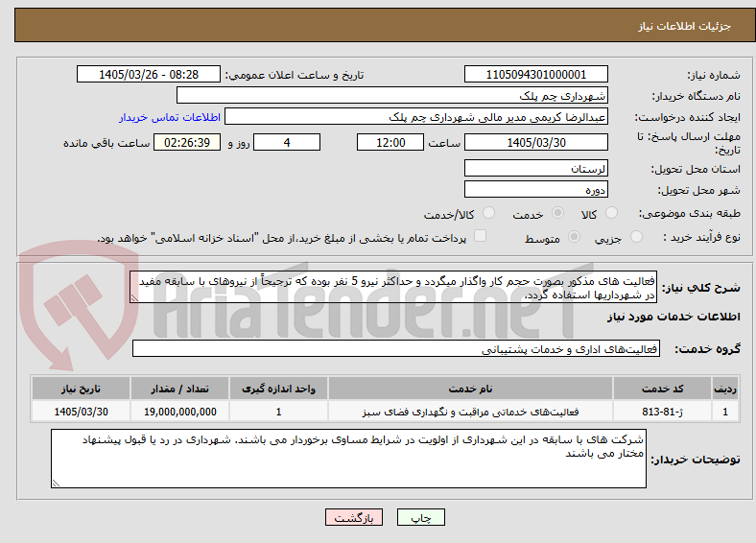Click the شرح کلی نیاز description text area
This screenshot has height=543, width=756.
point(393,288)
